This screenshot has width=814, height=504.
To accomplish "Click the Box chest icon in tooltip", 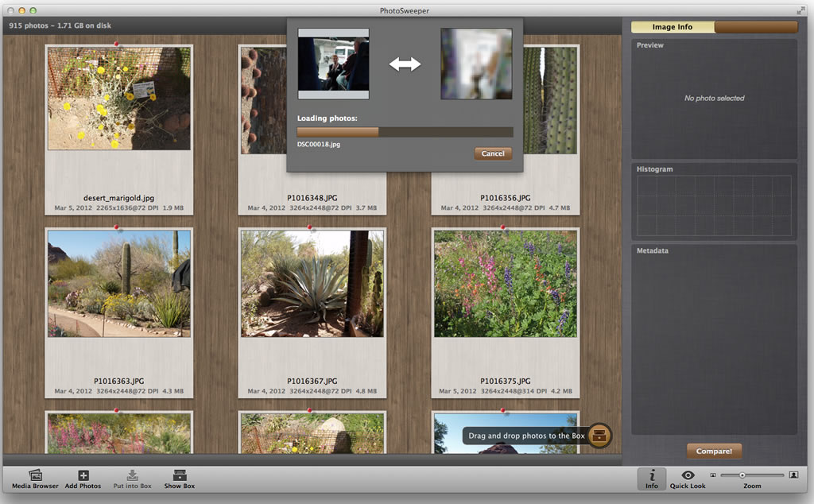I will pyautogui.click(x=599, y=436).
